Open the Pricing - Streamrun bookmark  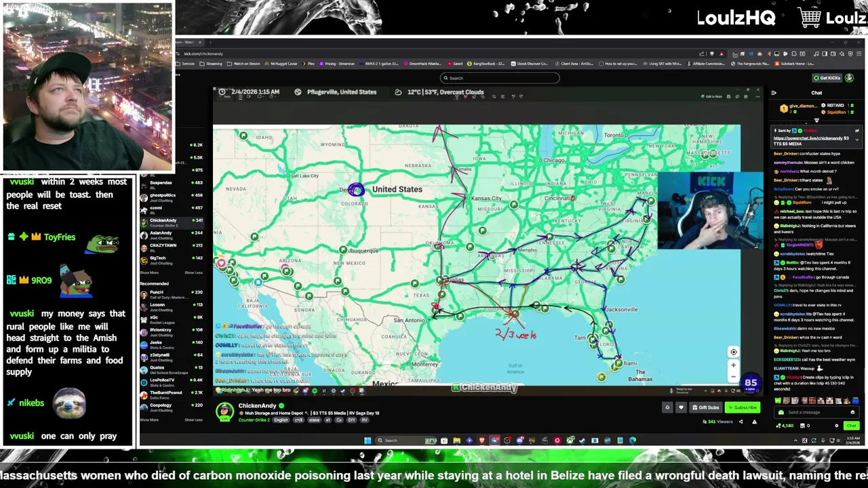pos(338,64)
